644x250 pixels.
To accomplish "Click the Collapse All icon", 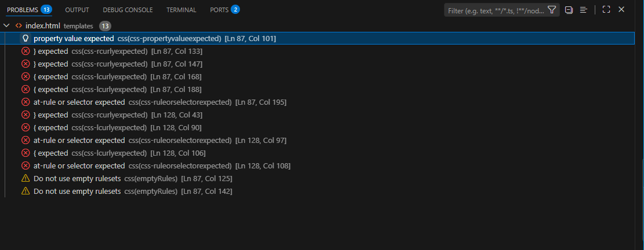I will pyautogui.click(x=569, y=10).
